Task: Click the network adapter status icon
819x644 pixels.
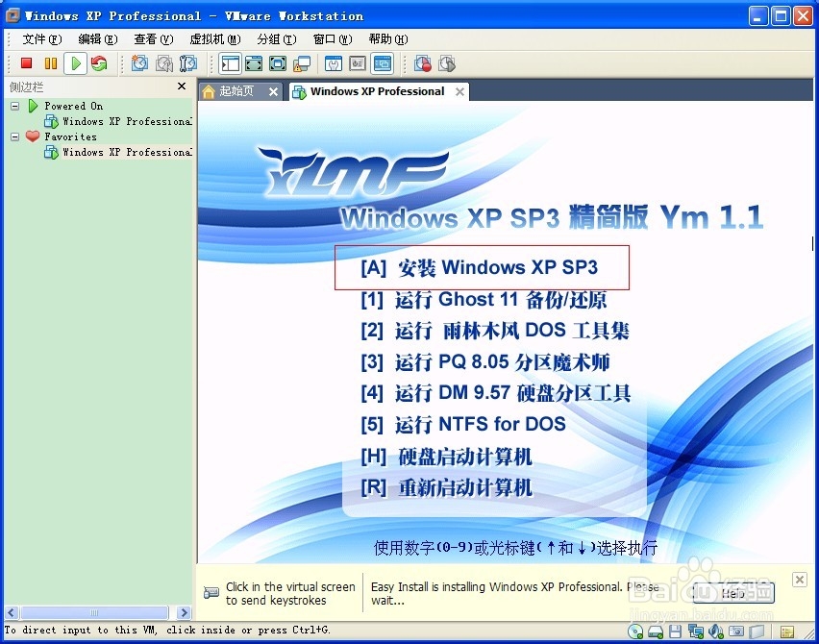Action: pos(696,632)
